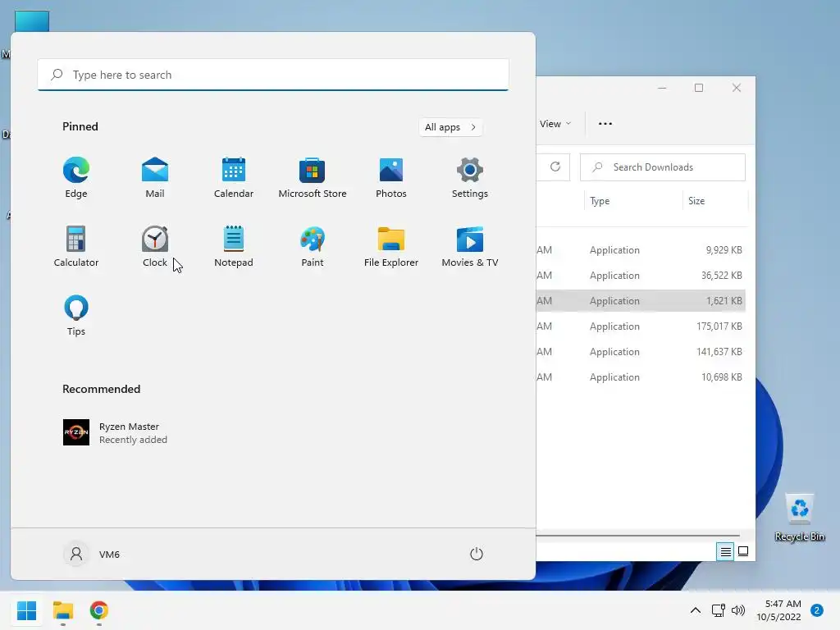Screen dimensions: 840x630
Task: Switch Explorer to details view icon
Action: click(x=725, y=551)
